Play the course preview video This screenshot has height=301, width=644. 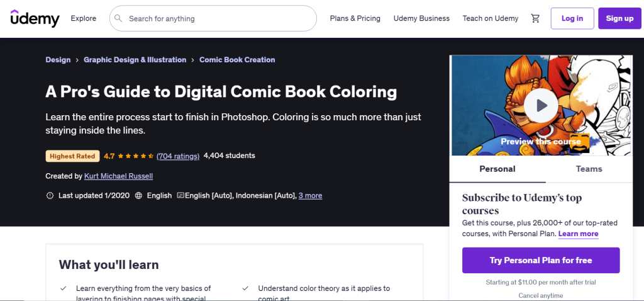tap(541, 105)
